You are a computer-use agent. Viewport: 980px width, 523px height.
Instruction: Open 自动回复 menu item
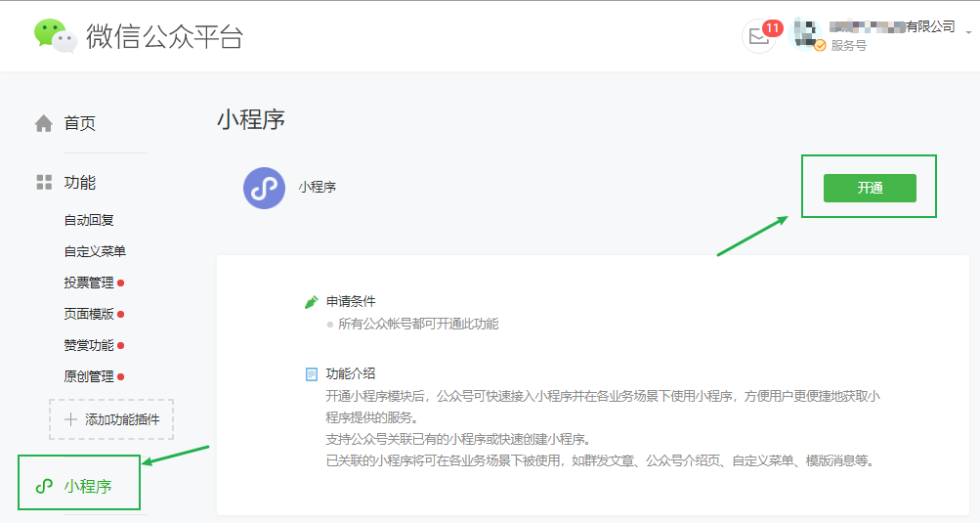(x=89, y=220)
